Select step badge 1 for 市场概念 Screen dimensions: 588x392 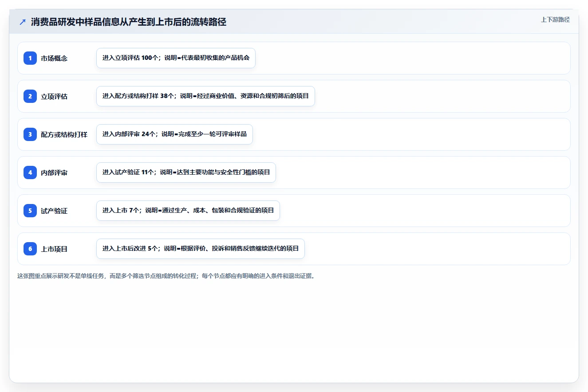[x=30, y=58]
